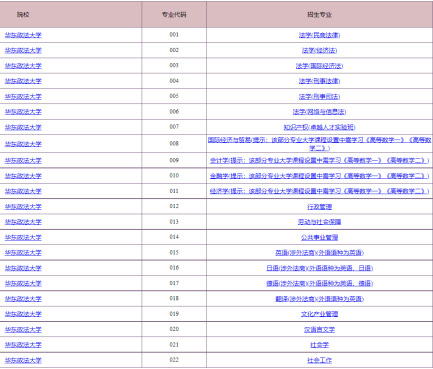Open the 法学(国际经济法) major link
Image resolution: width=433 pixels, height=369 pixels.
[319, 66]
